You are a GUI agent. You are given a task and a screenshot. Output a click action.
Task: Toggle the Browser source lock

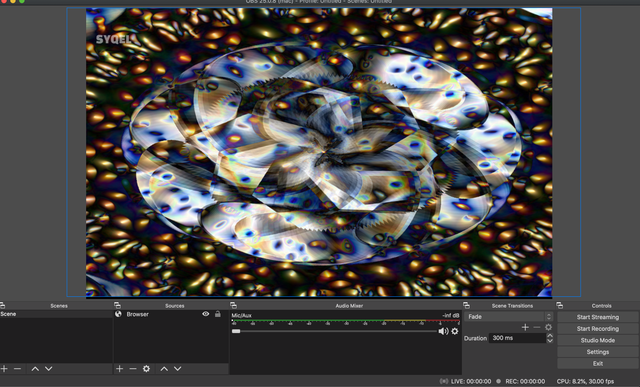218,314
